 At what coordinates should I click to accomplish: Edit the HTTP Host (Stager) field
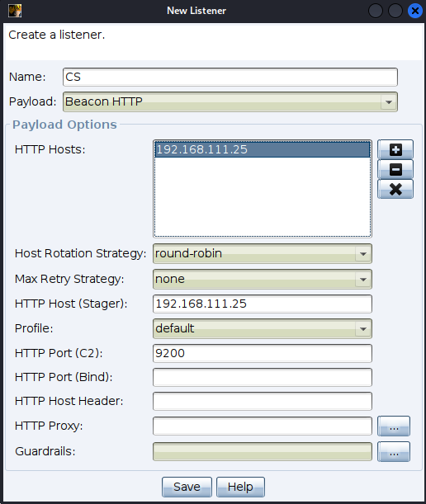click(263, 304)
